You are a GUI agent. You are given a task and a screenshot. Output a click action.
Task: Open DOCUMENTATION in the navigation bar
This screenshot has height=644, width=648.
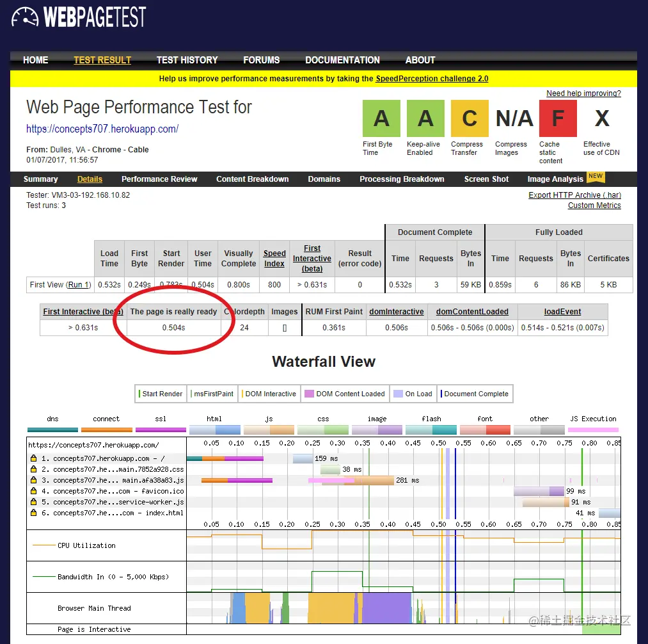coord(343,60)
